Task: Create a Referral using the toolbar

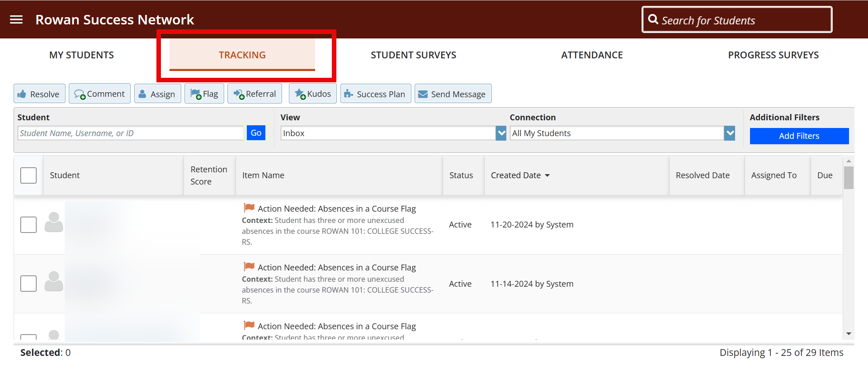Action: click(x=255, y=94)
